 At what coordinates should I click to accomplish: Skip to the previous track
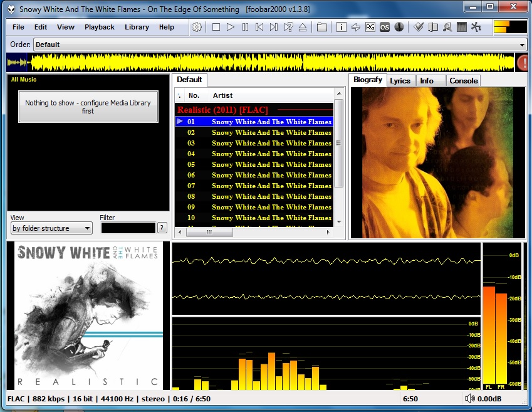pyautogui.click(x=259, y=27)
